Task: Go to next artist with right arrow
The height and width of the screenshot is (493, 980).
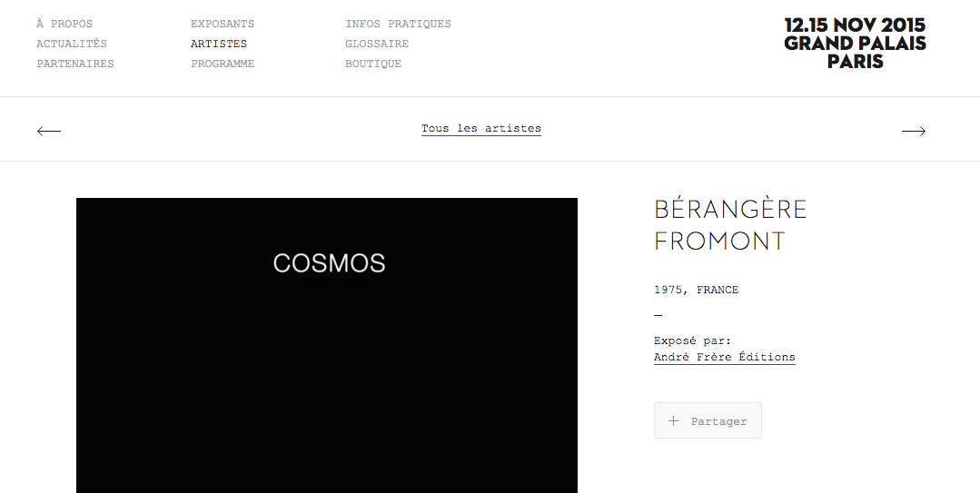Action: point(913,131)
